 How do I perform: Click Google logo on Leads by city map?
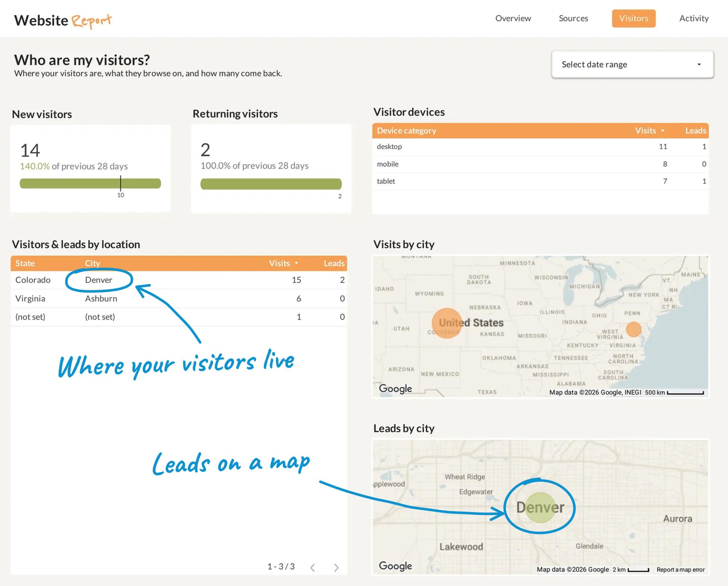(395, 566)
